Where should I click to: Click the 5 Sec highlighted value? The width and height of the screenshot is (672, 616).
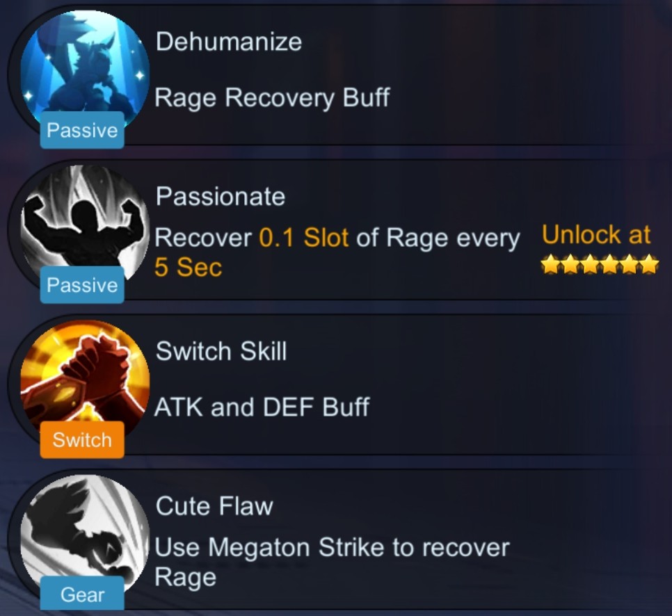(188, 267)
